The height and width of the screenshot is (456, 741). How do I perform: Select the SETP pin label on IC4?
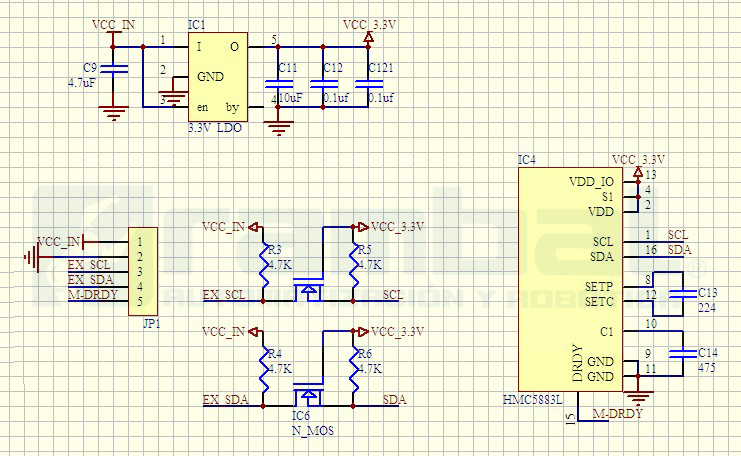[598, 285]
